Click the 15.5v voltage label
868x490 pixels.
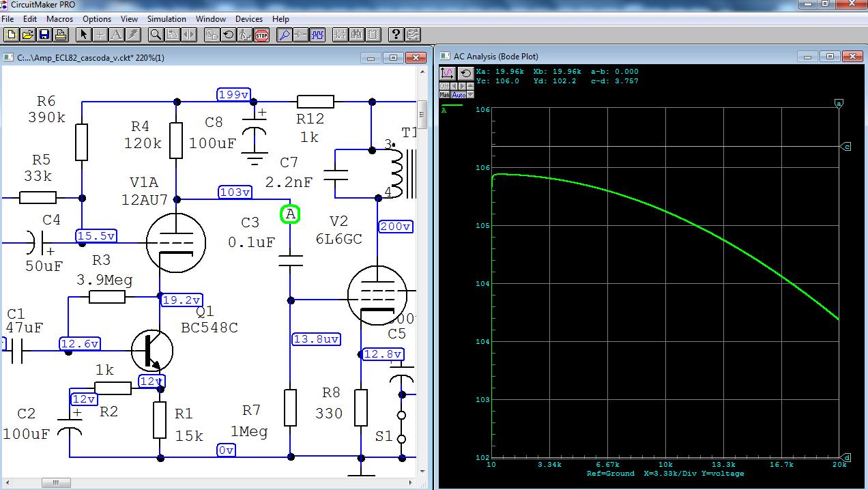coord(96,236)
